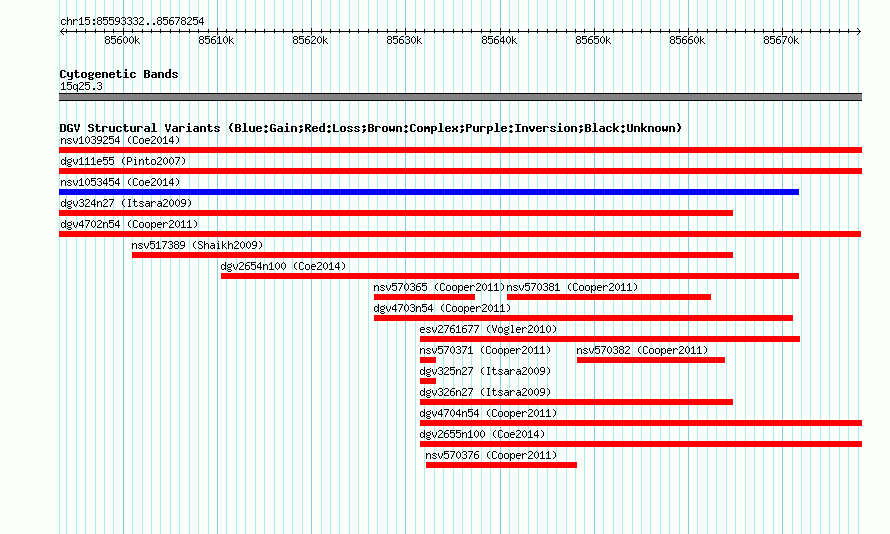Click the 85650k ruler label
890x534 pixels.
pos(593,40)
